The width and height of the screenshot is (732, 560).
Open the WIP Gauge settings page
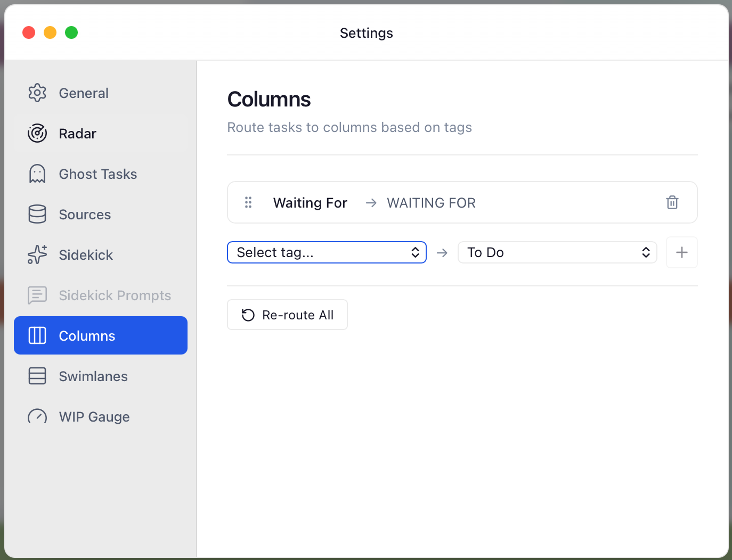(x=94, y=417)
